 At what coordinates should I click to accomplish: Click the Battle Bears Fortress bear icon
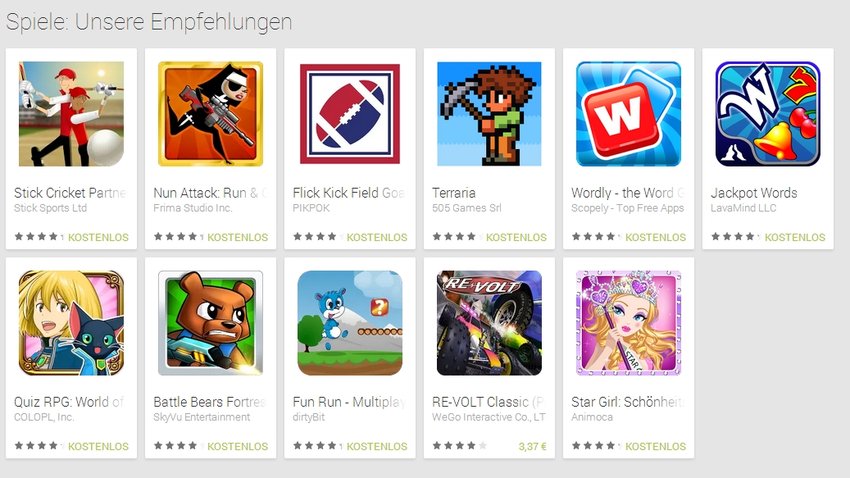210,323
